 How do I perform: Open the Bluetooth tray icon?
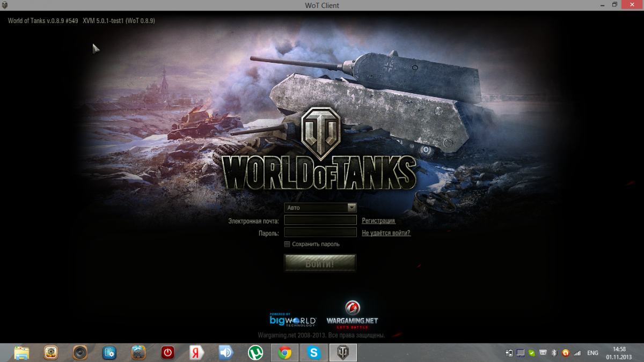[x=554, y=353]
